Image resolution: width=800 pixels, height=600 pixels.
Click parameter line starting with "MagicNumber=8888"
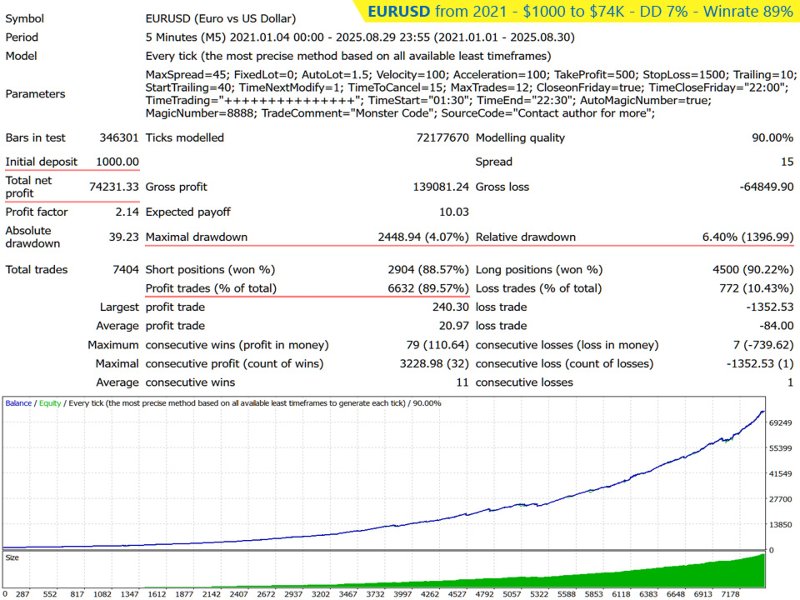tap(400, 113)
